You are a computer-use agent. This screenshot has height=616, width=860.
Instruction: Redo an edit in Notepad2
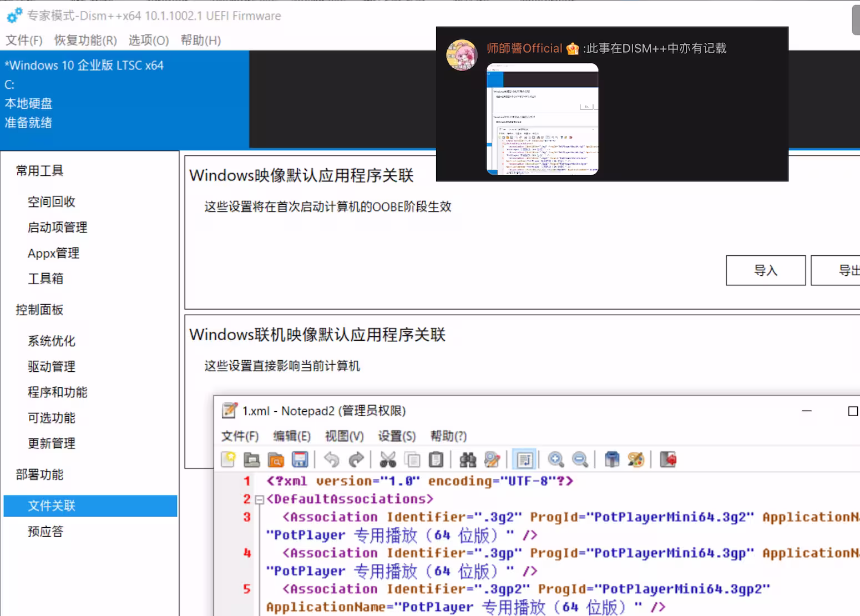point(356,460)
